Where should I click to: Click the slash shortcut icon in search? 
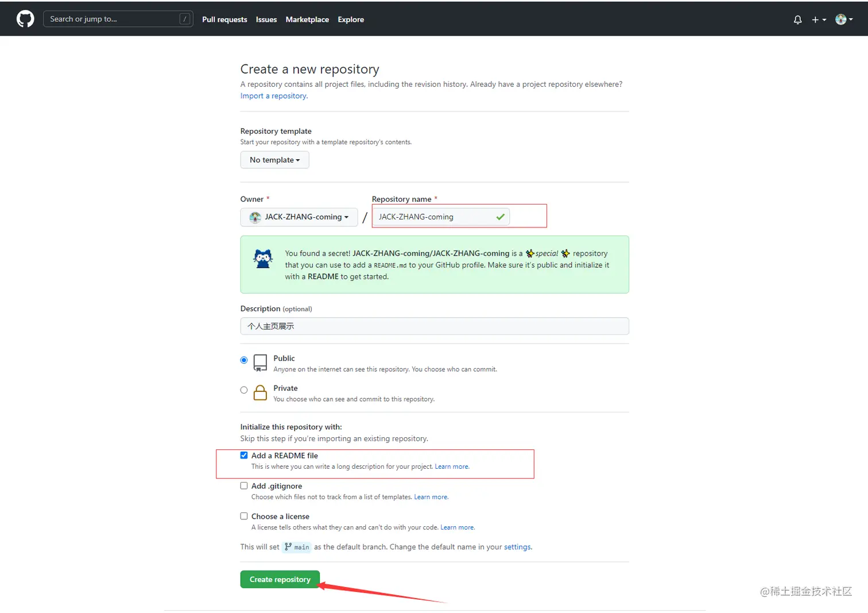coord(185,19)
